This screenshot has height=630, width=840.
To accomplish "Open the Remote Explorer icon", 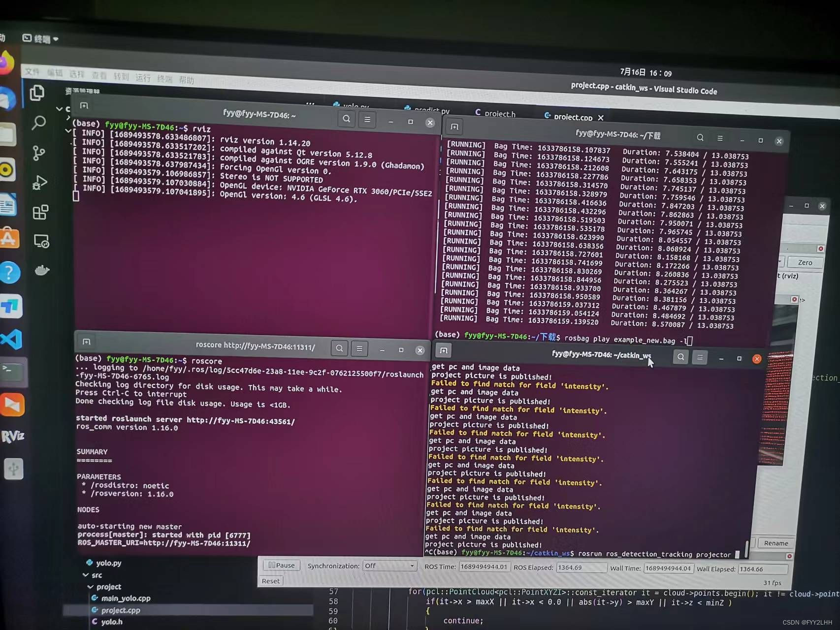I will point(42,242).
